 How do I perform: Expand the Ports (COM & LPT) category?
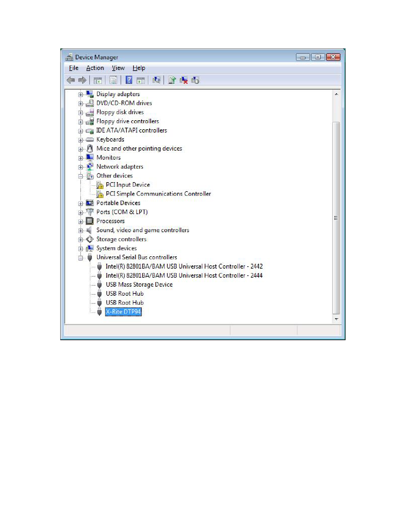[81, 212]
